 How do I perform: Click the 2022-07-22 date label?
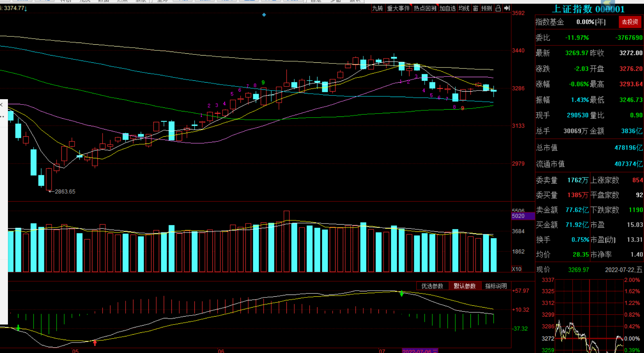[x=624, y=270]
